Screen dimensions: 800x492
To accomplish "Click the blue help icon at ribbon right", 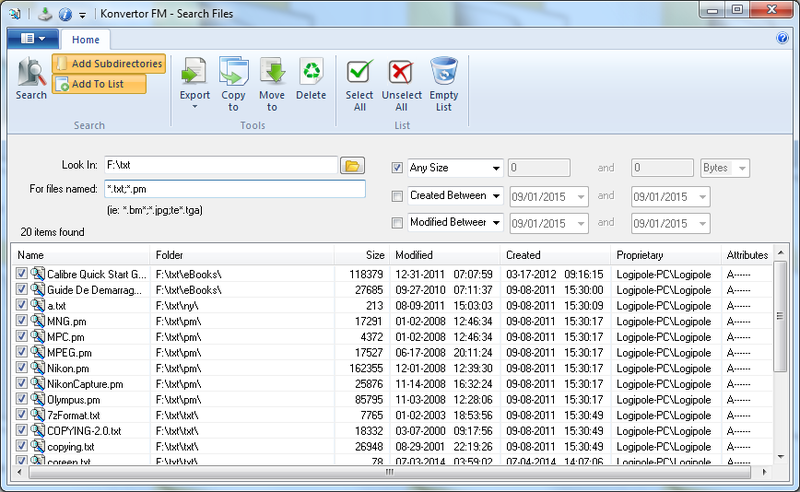I will tap(782, 38).
